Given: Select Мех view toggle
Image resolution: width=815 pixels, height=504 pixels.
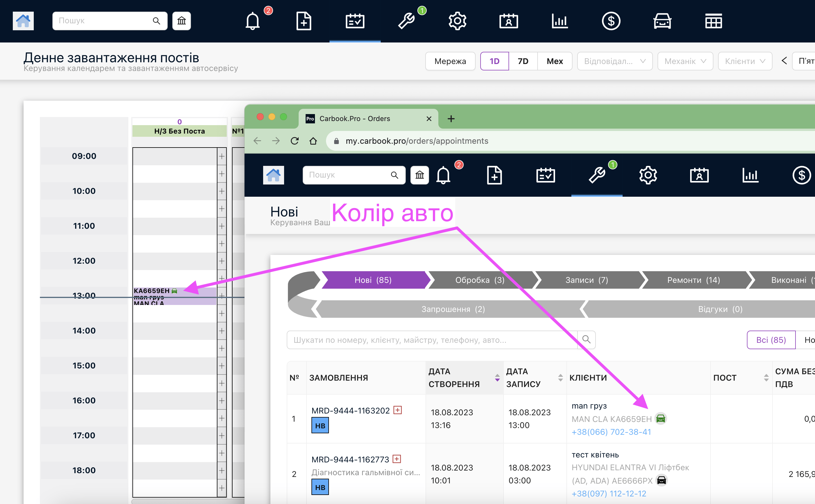Looking at the screenshot, I should coord(555,61).
